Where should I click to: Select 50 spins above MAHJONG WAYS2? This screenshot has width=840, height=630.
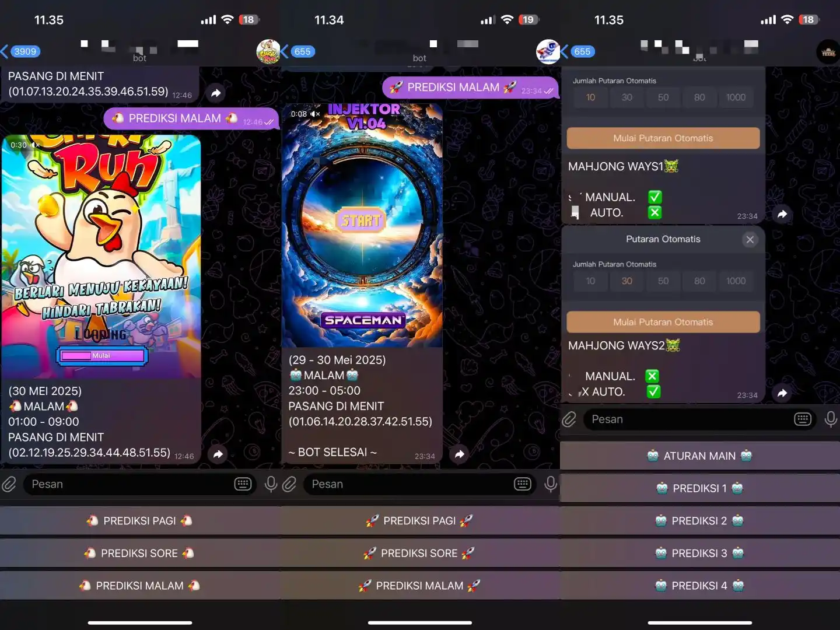click(x=663, y=281)
